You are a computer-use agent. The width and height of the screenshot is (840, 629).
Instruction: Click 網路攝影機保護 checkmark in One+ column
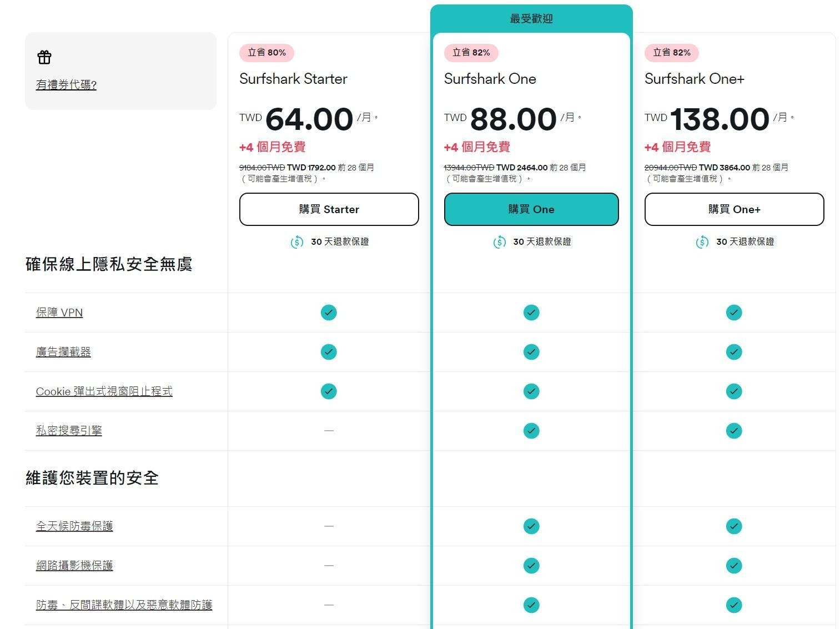click(x=734, y=566)
